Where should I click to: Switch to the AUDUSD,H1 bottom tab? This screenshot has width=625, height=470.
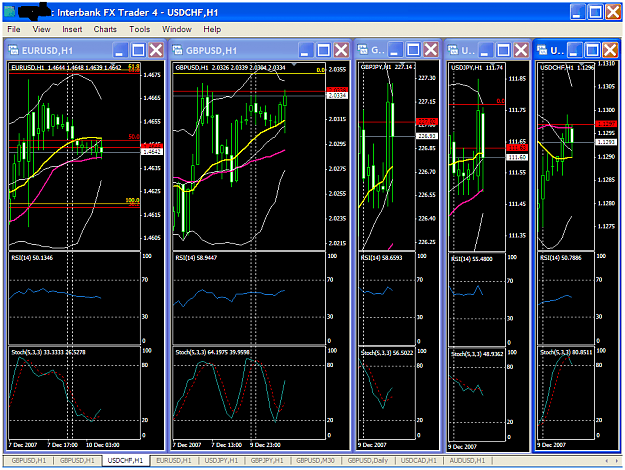click(x=468, y=460)
